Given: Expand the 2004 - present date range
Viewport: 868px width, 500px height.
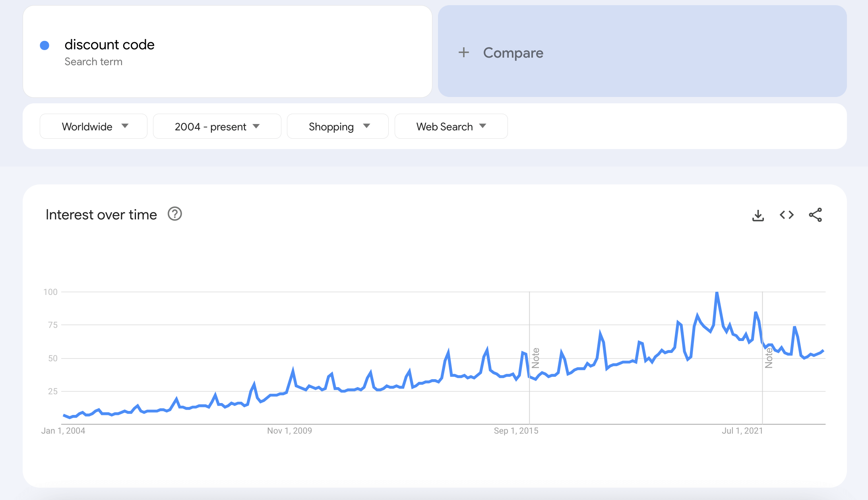Looking at the screenshot, I should pos(216,126).
